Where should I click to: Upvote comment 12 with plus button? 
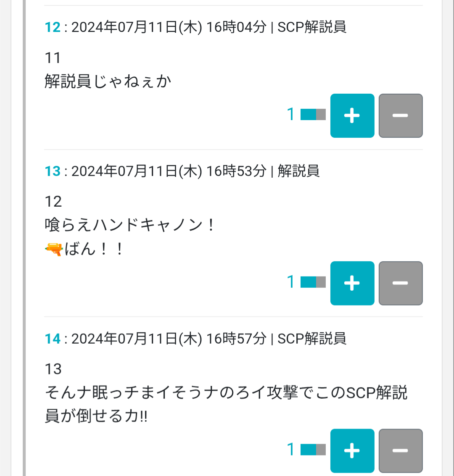click(x=352, y=116)
